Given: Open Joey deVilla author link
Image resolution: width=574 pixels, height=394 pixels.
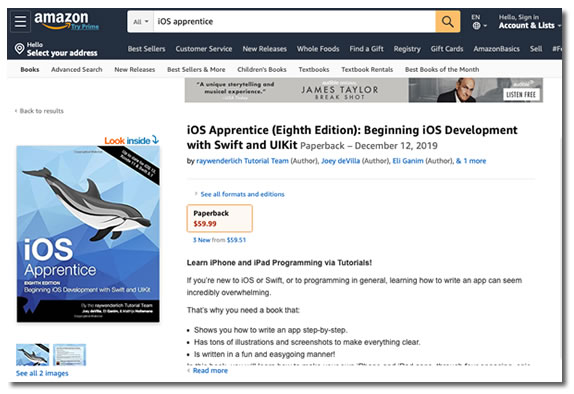Looking at the screenshot, I should pyautogui.click(x=340, y=161).
